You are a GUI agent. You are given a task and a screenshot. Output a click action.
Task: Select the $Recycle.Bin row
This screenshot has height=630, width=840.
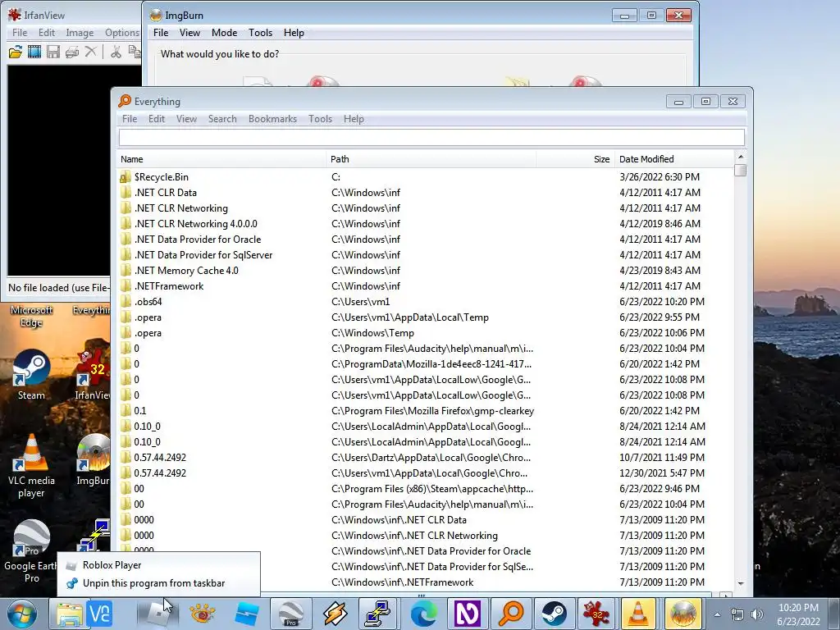(426, 177)
